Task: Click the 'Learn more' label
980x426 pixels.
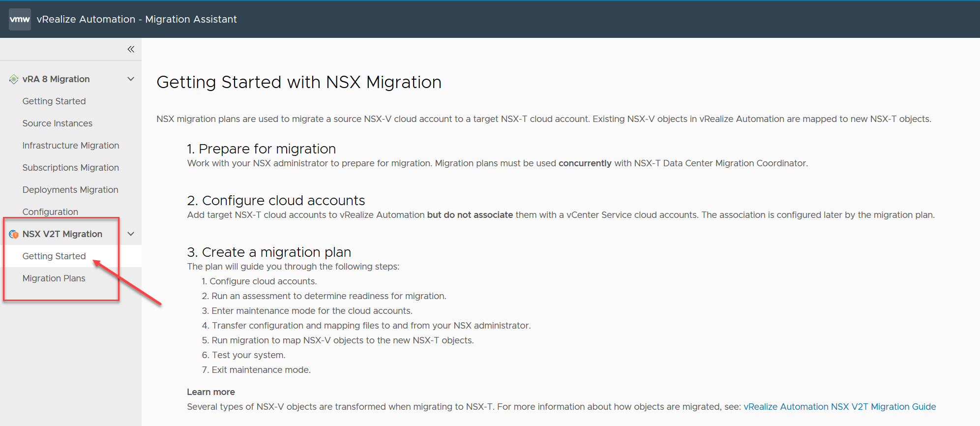Action: point(211,392)
